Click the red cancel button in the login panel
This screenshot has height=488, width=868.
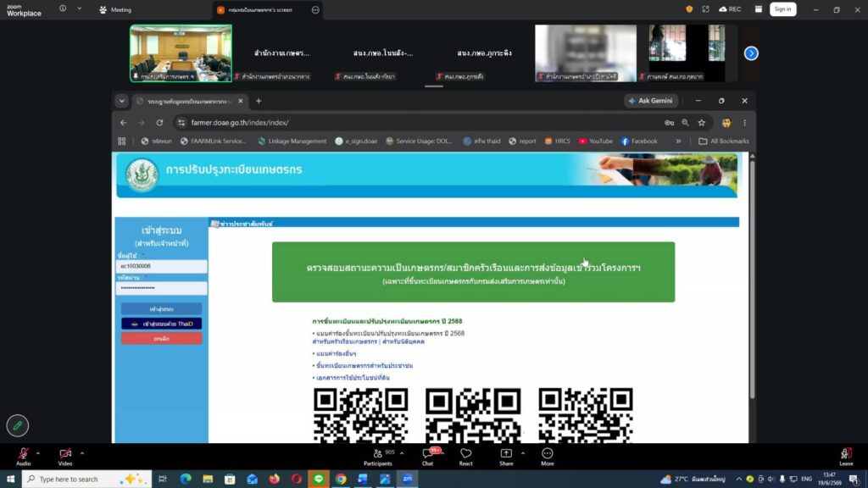point(162,338)
